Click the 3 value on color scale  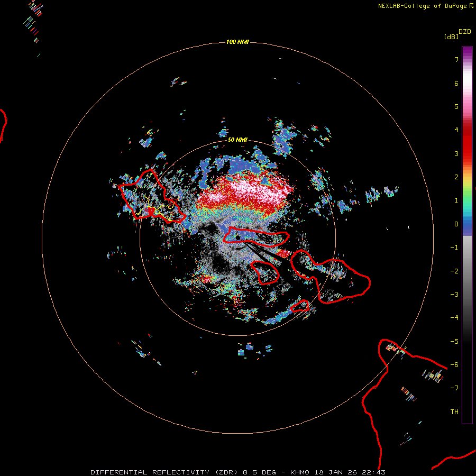(456, 153)
